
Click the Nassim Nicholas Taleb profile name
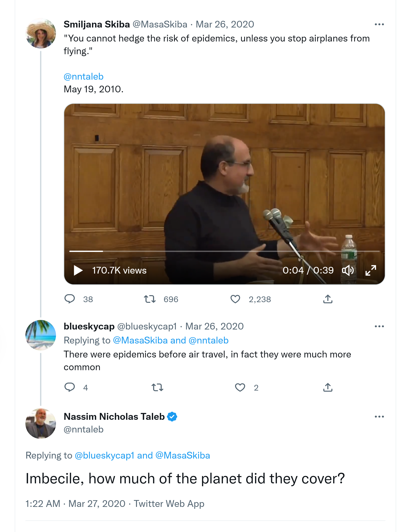(x=114, y=417)
